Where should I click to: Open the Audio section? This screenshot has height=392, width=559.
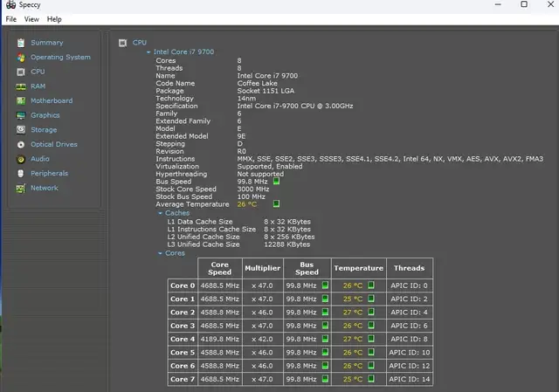click(40, 159)
